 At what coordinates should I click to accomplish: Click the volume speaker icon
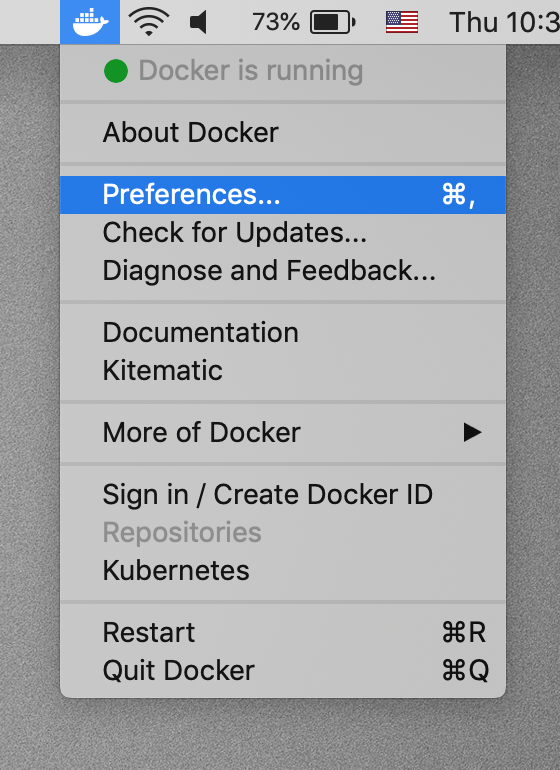(198, 23)
